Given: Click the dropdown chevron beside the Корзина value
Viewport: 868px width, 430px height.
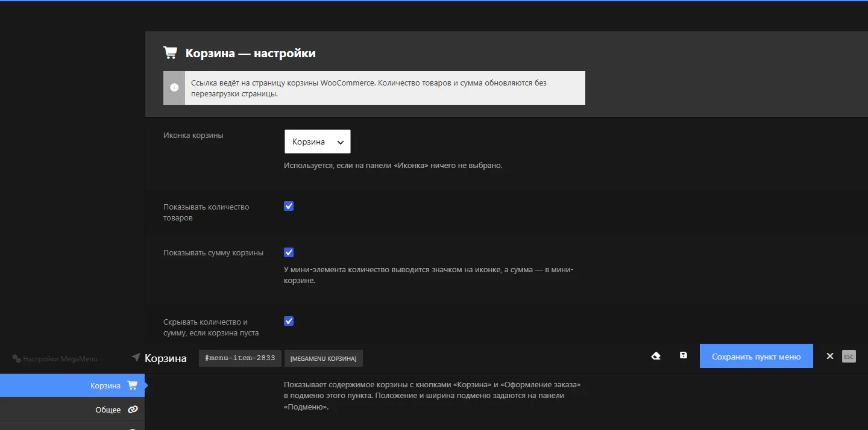Looking at the screenshot, I should coord(341,142).
